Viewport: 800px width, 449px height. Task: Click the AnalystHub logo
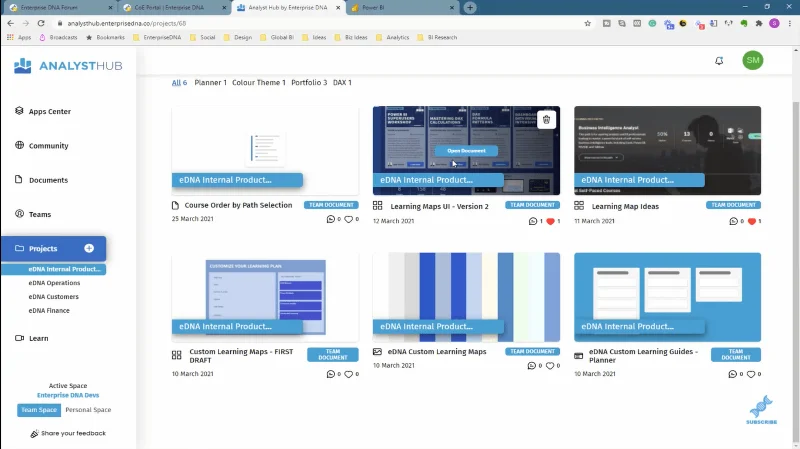(x=68, y=65)
